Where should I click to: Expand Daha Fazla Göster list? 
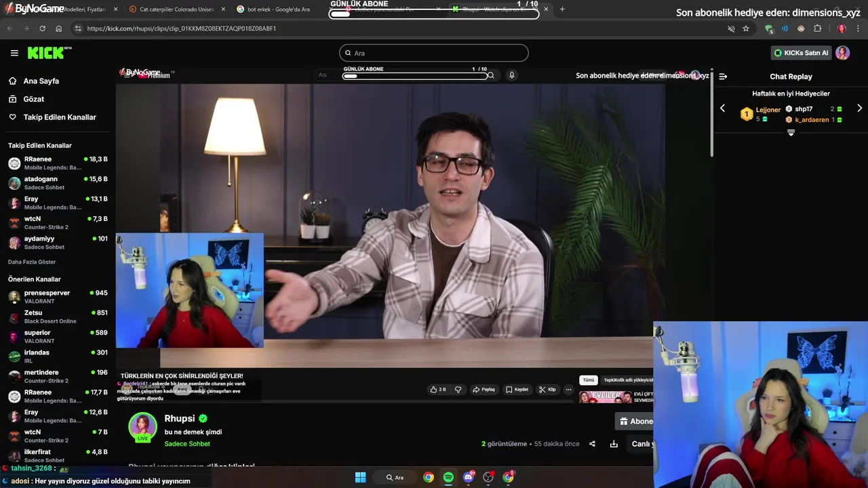[x=32, y=262]
